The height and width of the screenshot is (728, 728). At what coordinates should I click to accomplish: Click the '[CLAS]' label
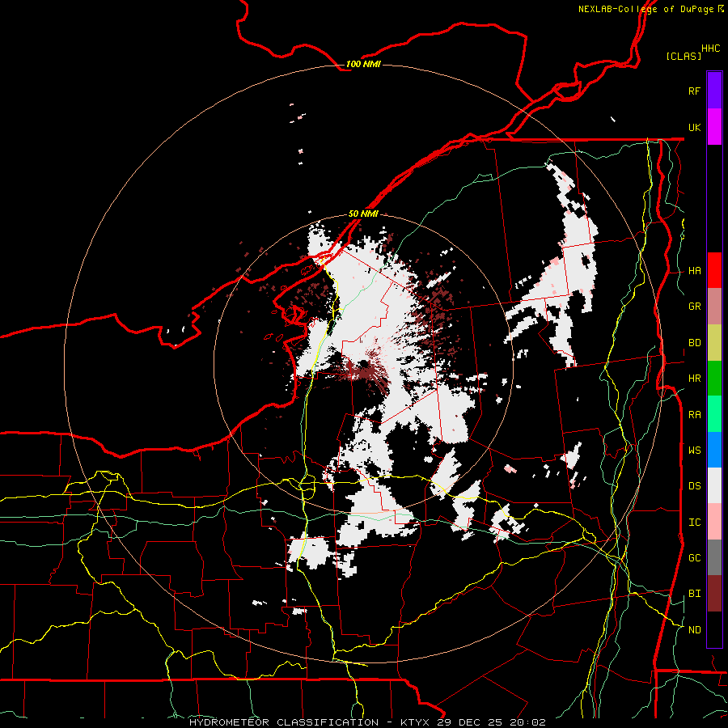point(684,56)
